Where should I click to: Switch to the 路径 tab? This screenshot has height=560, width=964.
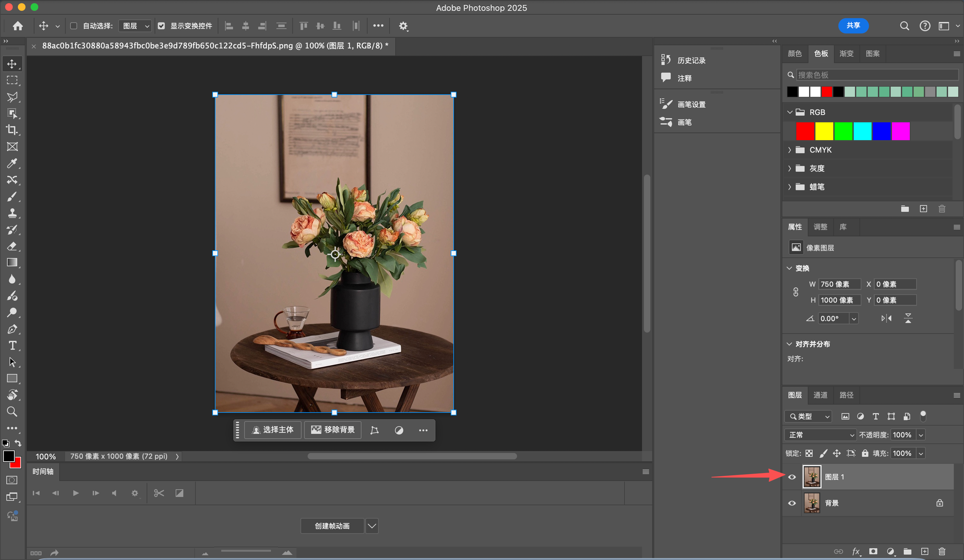click(x=846, y=395)
